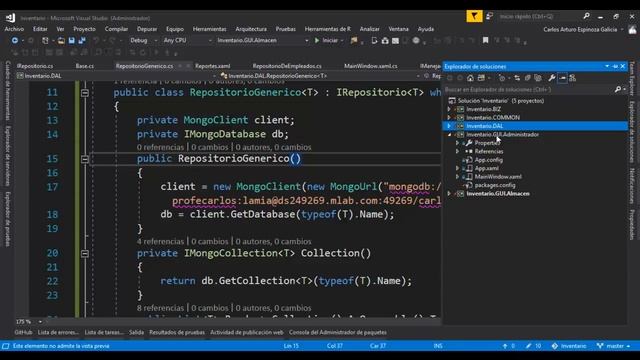640x360 pixels.
Task: Switch to the Base.cs tab
Action: [x=84, y=66]
